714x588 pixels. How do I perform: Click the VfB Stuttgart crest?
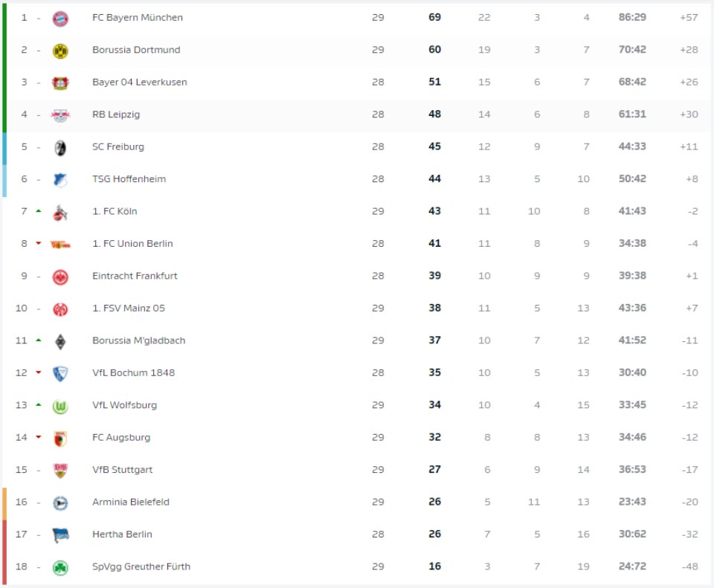point(60,470)
